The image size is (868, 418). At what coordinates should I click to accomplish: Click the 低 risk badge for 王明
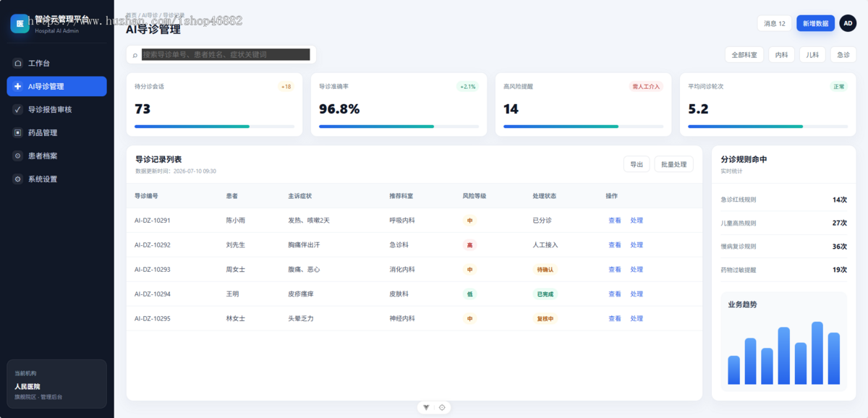[x=469, y=294]
